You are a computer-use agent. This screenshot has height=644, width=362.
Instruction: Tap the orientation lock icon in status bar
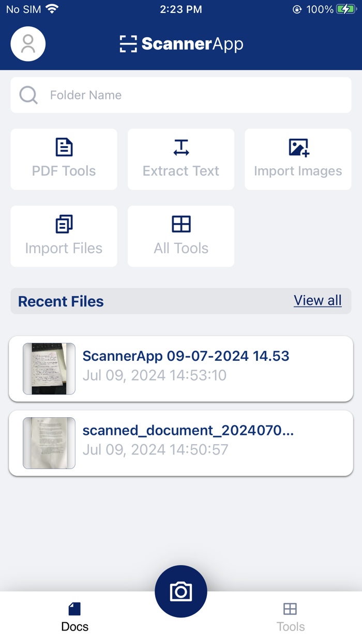(296, 9)
